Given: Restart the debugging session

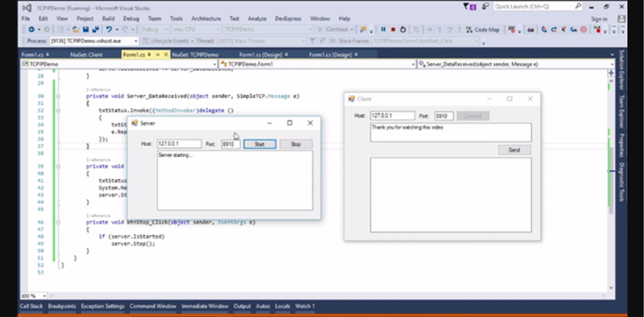Looking at the screenshot, I should click(403, 29).
